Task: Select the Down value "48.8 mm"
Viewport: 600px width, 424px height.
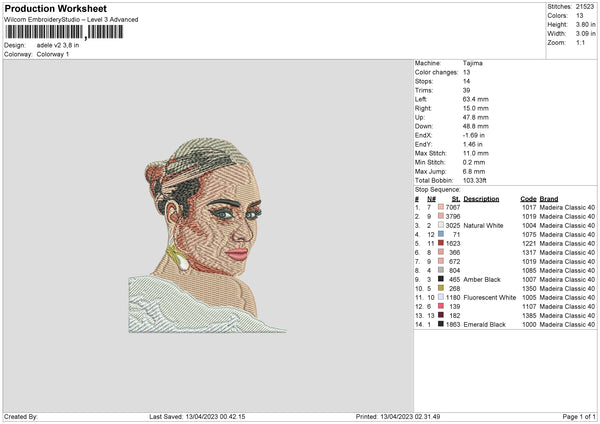Action: [476, 126]
